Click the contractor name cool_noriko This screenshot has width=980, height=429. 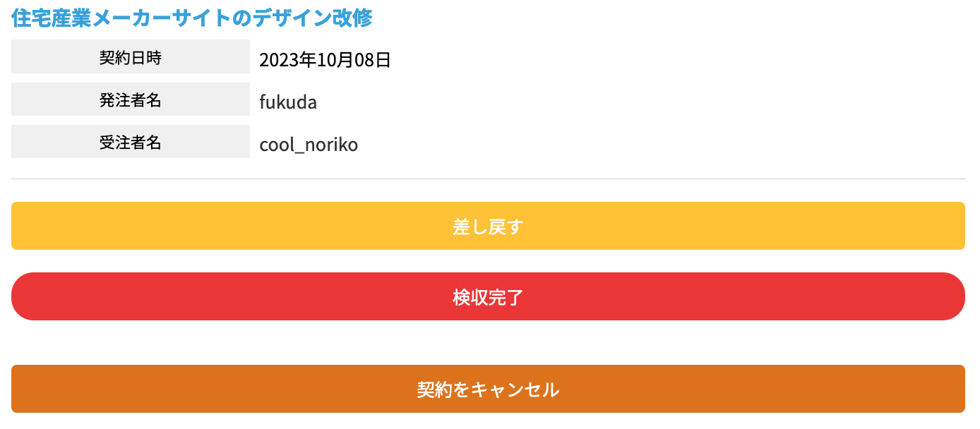309,145
